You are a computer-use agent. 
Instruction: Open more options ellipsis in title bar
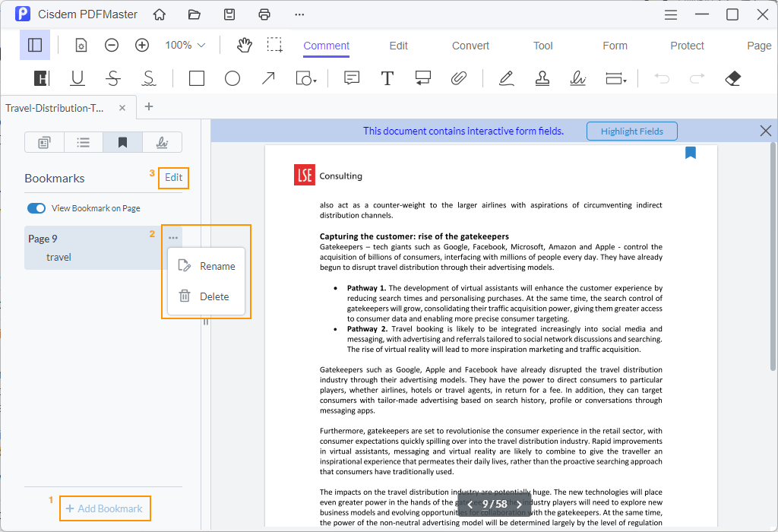pyautogui.click(x=299, y=14)
